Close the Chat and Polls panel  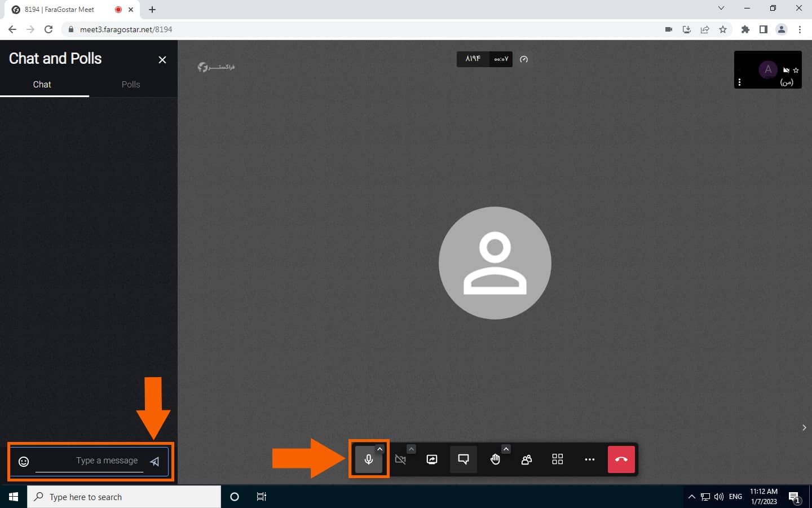click(162, 60)
